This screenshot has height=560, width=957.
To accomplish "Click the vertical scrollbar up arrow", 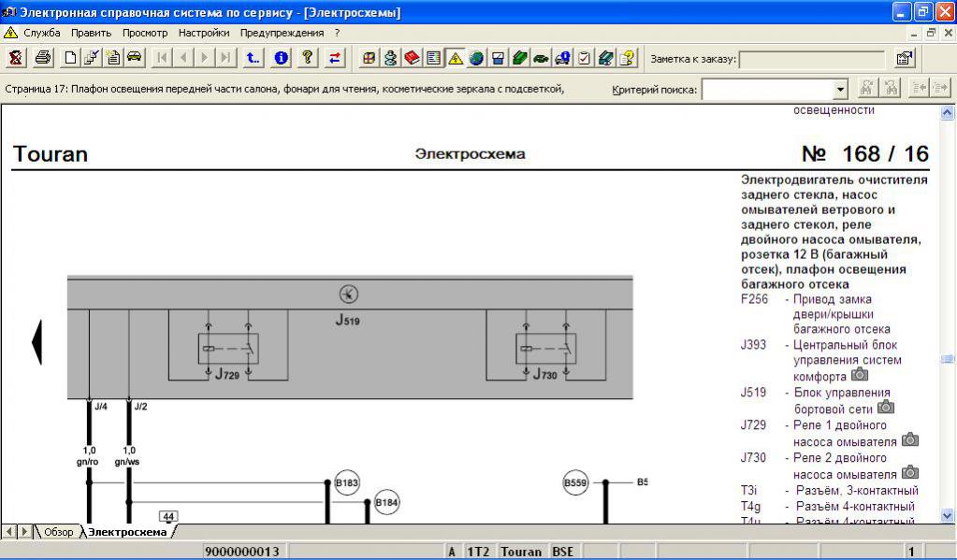I will (x=948, y=112).
